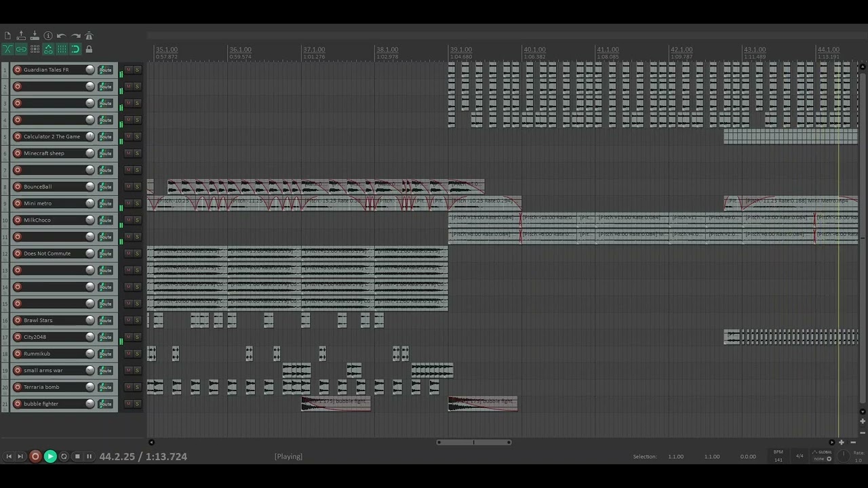Click the Redo arrow in toolbar
868x488 pixels.
[x=75, y=36]
